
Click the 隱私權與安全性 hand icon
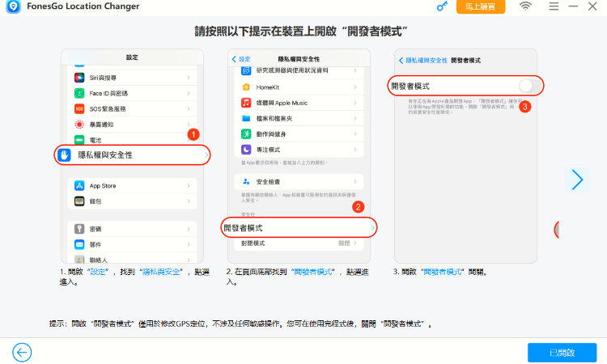[x=64, y=155]
